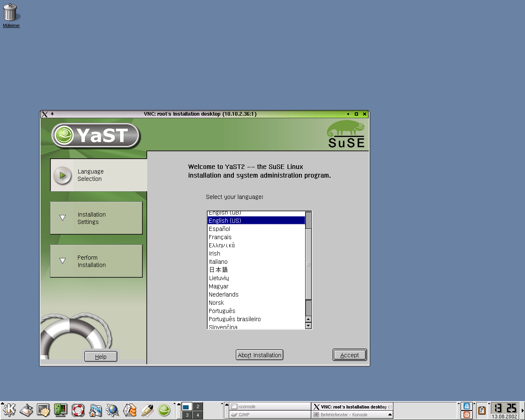This screenshot has height=420, width=525.
Task: Click the up arrow left of pager
Action: coord(179,404)
